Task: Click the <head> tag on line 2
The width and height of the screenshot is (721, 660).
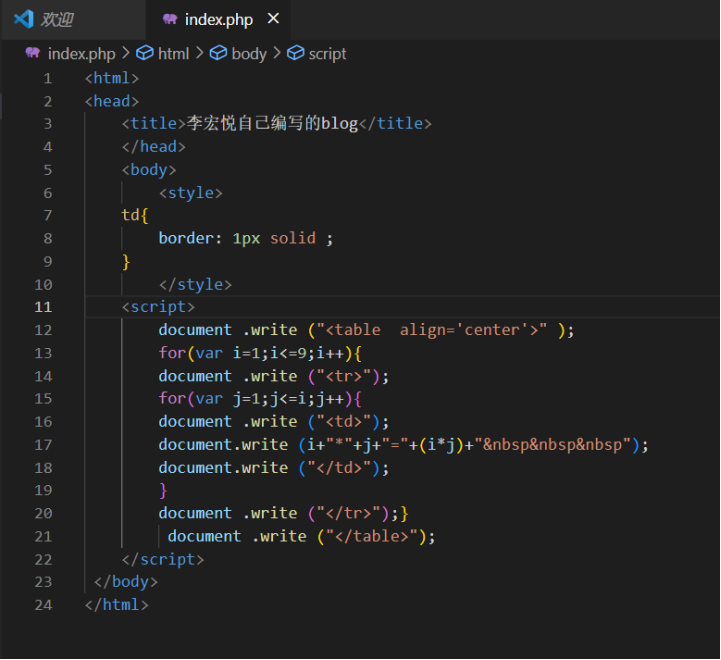Action: (x=112, y=101)
